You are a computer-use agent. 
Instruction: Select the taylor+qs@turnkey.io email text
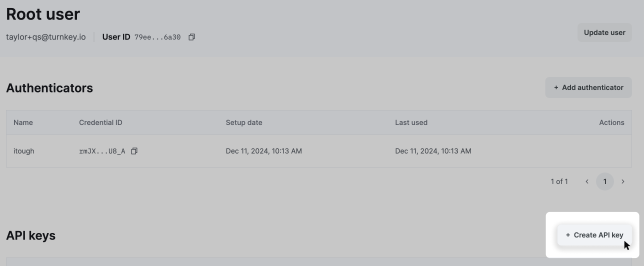(46, 37)
